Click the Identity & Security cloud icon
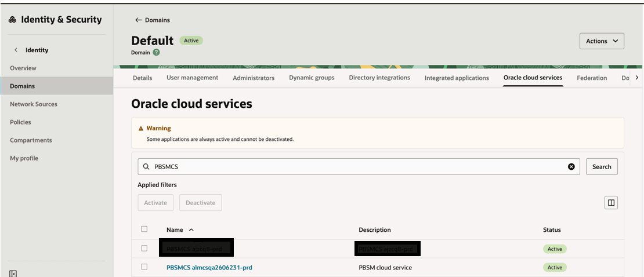644x277 pixels. coord(13,20)
